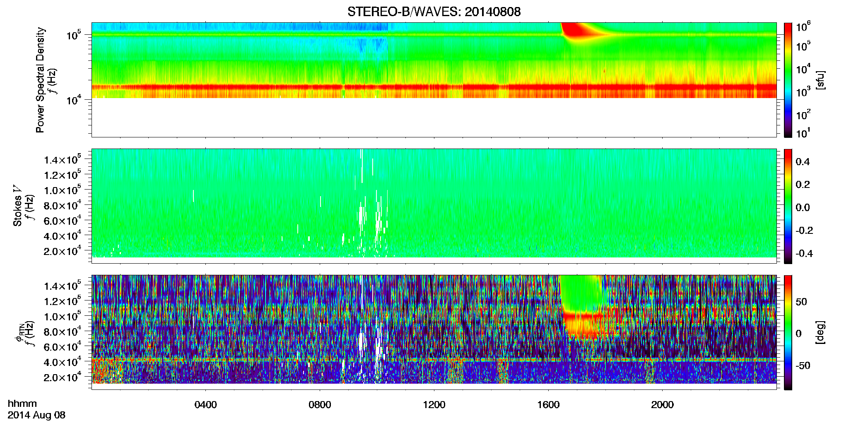
Task: Click the 0.2 tick on the Stokes V colorbar
Action: pos(803,185)
